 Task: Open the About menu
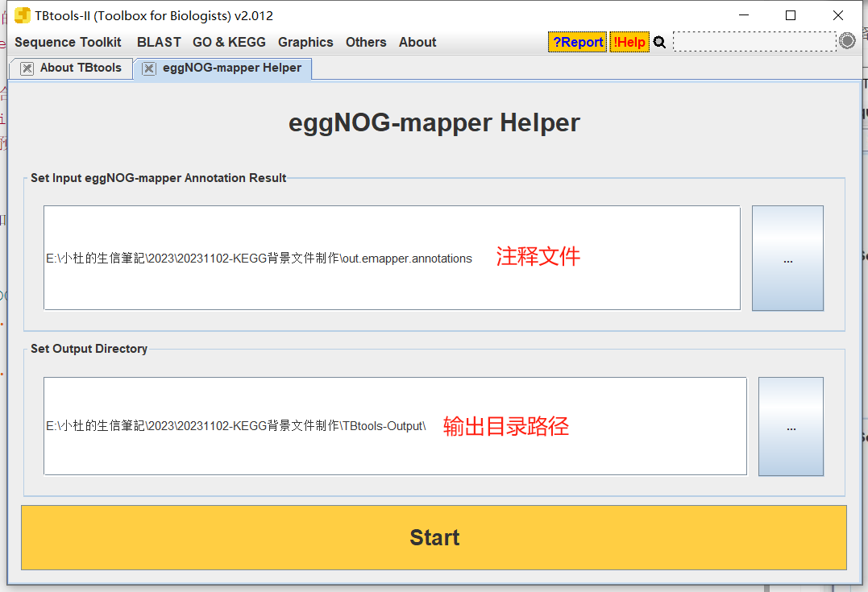(417, 42)
